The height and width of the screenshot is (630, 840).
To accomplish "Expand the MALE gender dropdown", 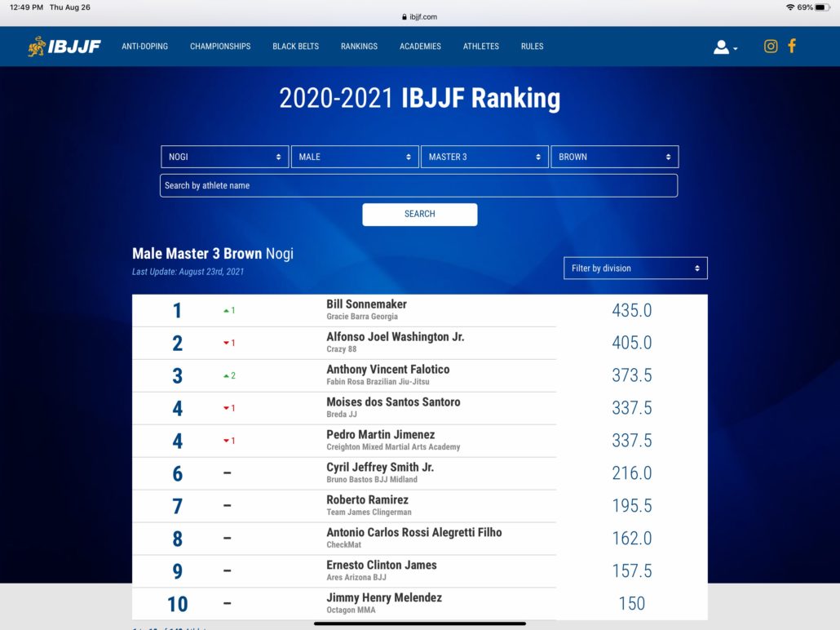I will coord(355,157).
